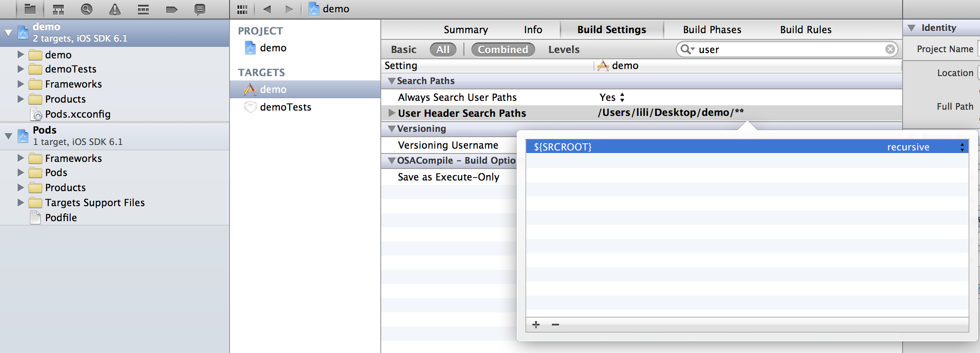Switch to the Build Phases tab
980x353 pixels.
click(712, 30)
